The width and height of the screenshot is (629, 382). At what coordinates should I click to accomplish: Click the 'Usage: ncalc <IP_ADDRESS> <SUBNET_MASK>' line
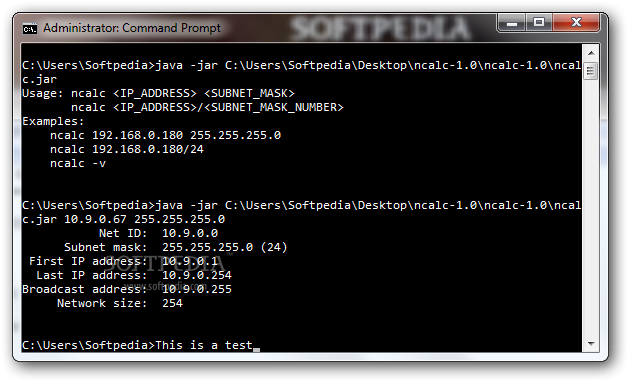158,93
